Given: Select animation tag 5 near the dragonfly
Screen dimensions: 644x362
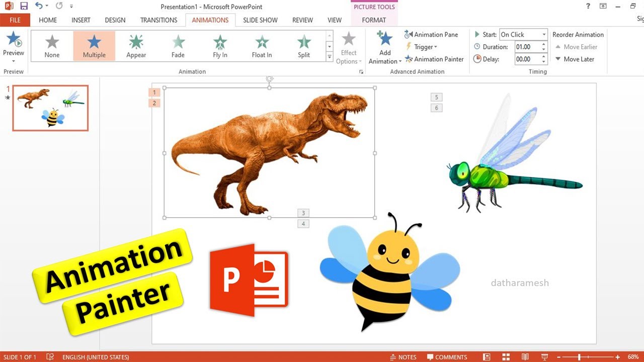Looking at the screenshot, I should point(437,97).
